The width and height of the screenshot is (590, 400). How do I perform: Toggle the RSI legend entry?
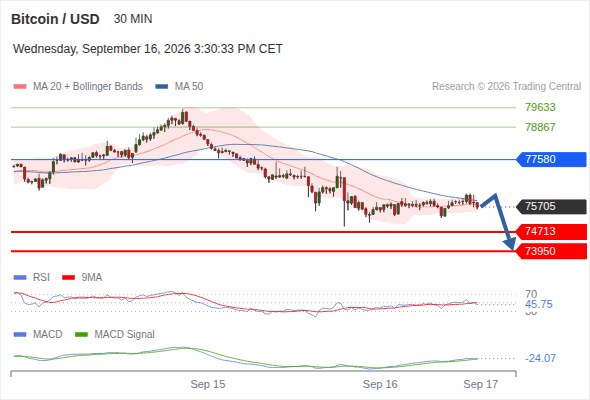point(32,277)
